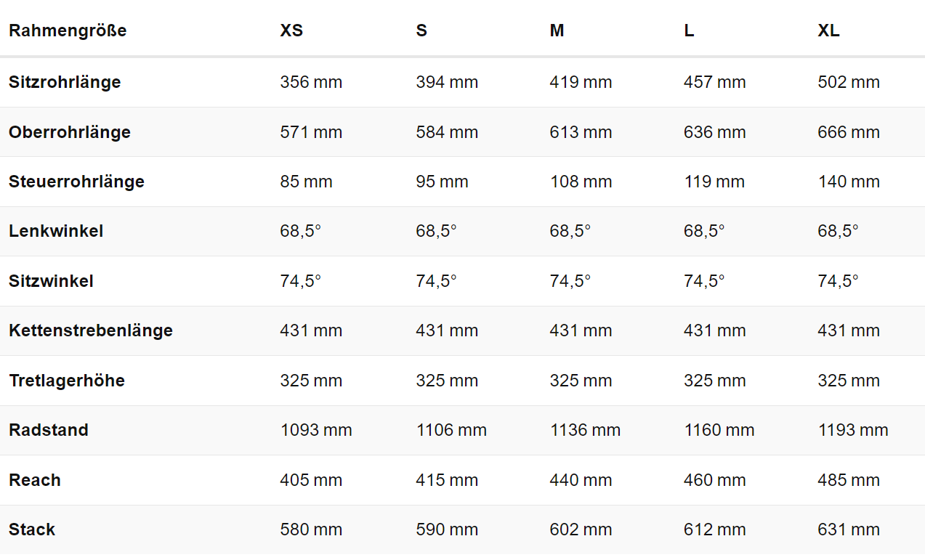The width and height of the screenshot is (925, 560).
Task: Select the 460 mm Reach cell
Action: click(714, 480)
